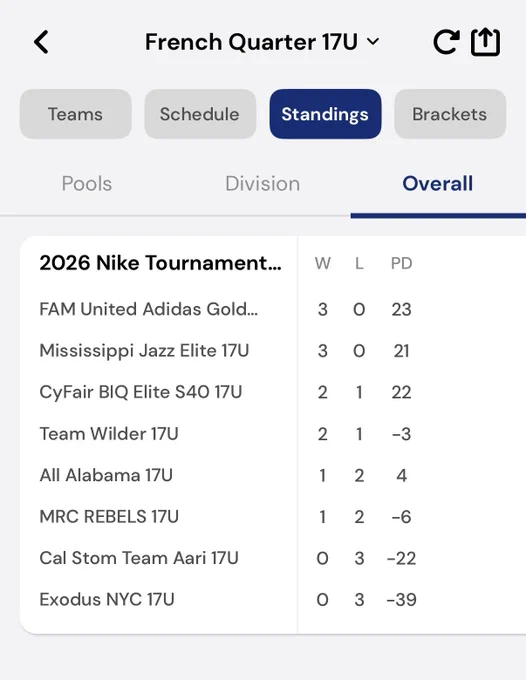
Task: Open the French Quarter 17U division selector
Action: [x=261, y=42]
